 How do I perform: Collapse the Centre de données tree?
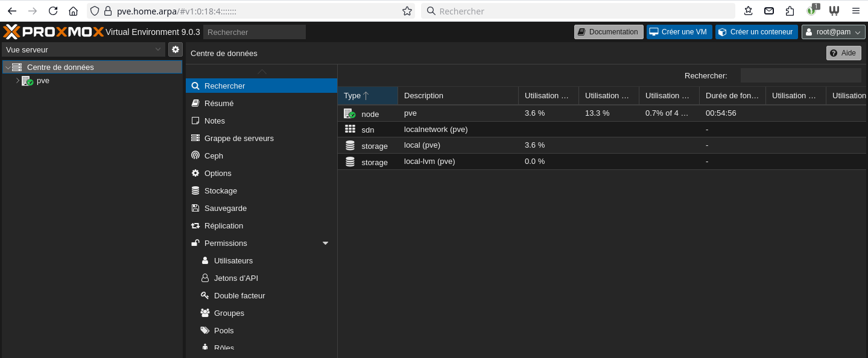pyautogui.click(x=7, y=68)
